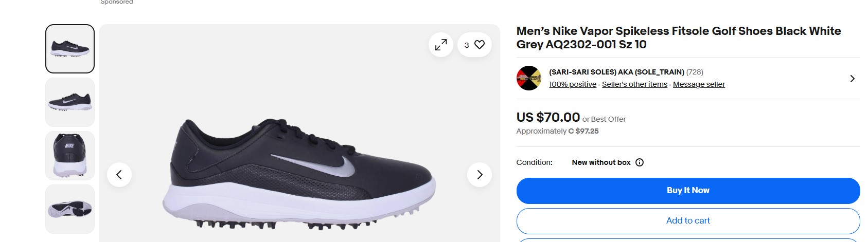Add item to watchlist with heart icon
The image size is (868, 242).
click(x=479, y=45)
